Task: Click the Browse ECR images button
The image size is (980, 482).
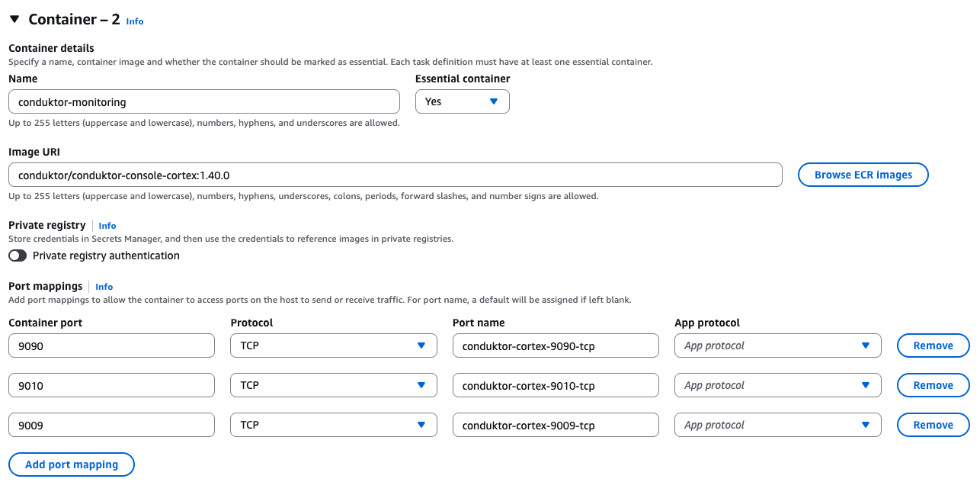Action: (x=863, y=174)
